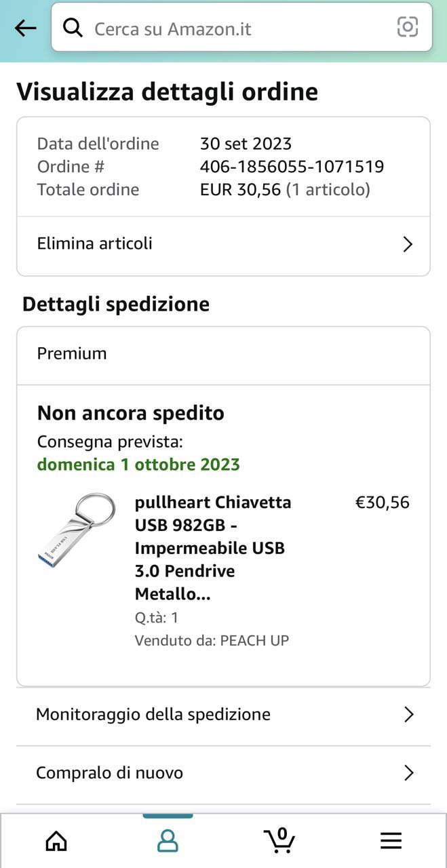Tap the back arrow icon
The width and height of the screenshot is (447, 868).
coord(25,28)
